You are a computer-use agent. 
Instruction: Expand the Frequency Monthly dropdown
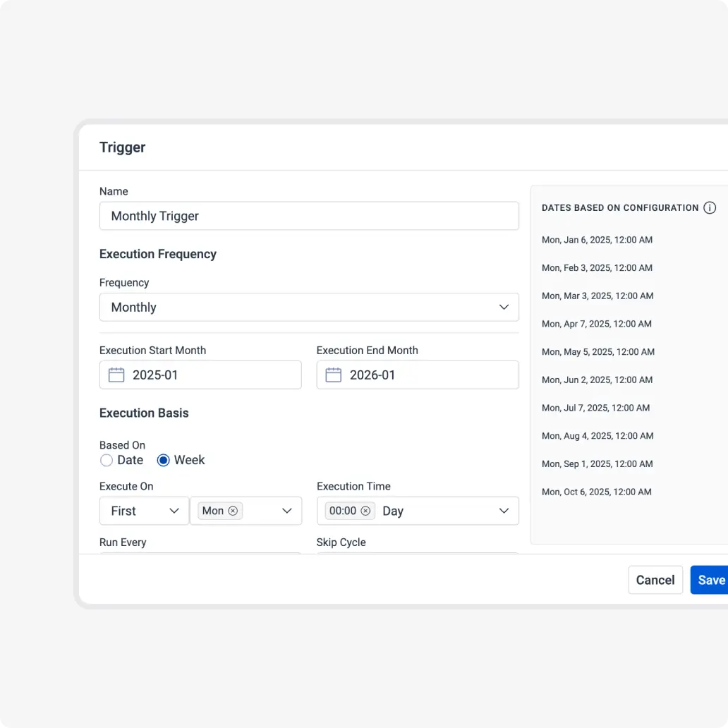[504, 308]
